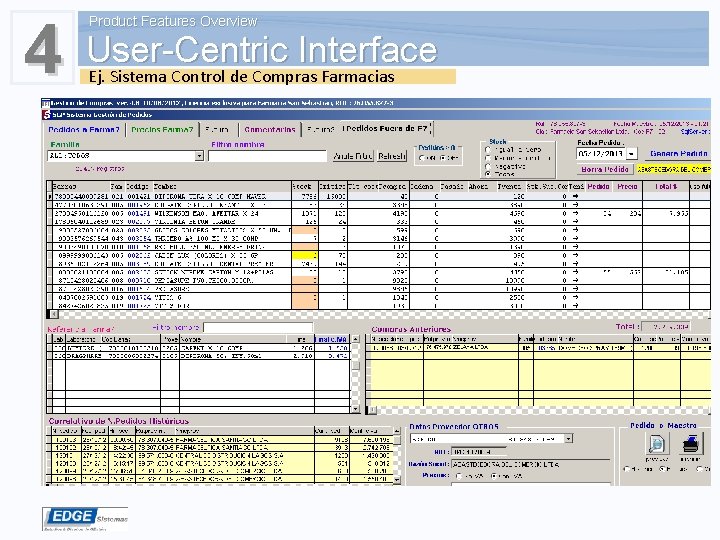This screenshot has height=540, width=720.
Task: Choose the second Pedidos > 0 radio option
Action: (443, 158)
